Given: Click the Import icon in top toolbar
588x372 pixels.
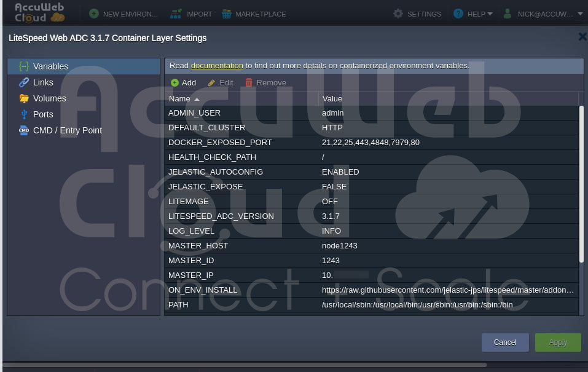Looking at the screenshot, I should click(x=176, y=14).
